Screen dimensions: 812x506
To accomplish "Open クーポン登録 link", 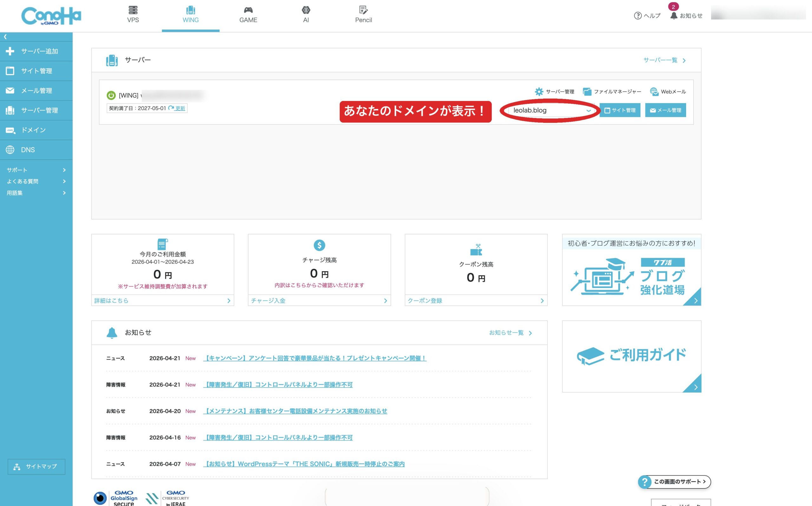I will point(476,301).
